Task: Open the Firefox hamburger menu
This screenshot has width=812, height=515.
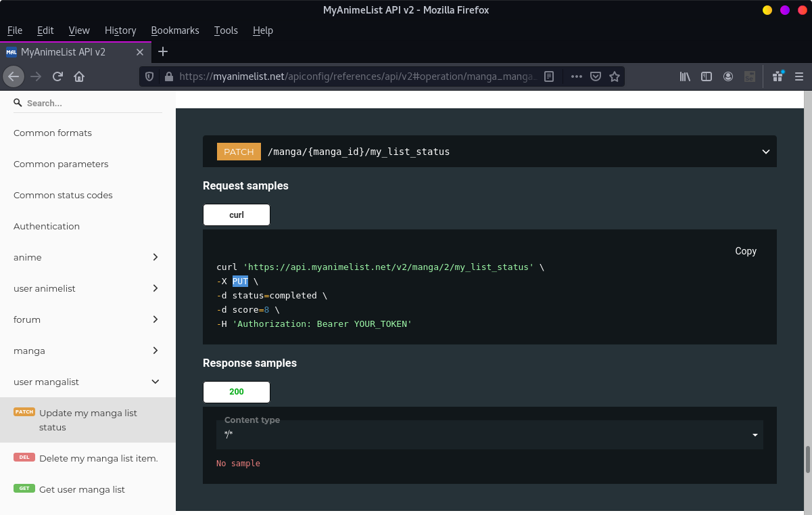Action: tap(799, 76)
